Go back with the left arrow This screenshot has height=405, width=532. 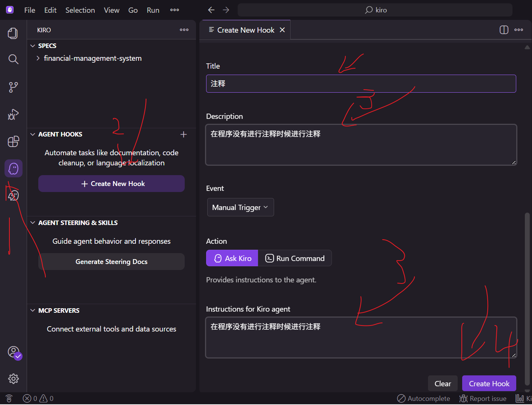pyautogui.click(x=211, y=10)
